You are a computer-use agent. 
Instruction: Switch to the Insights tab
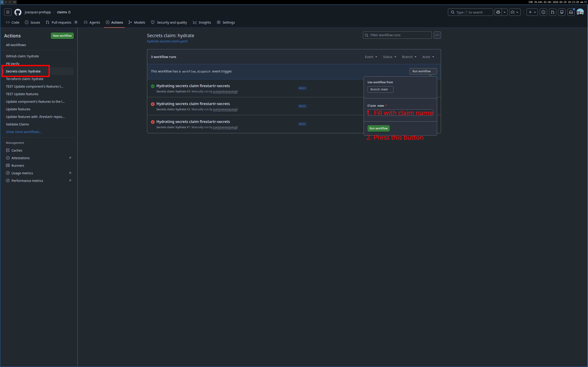(202, 22)
